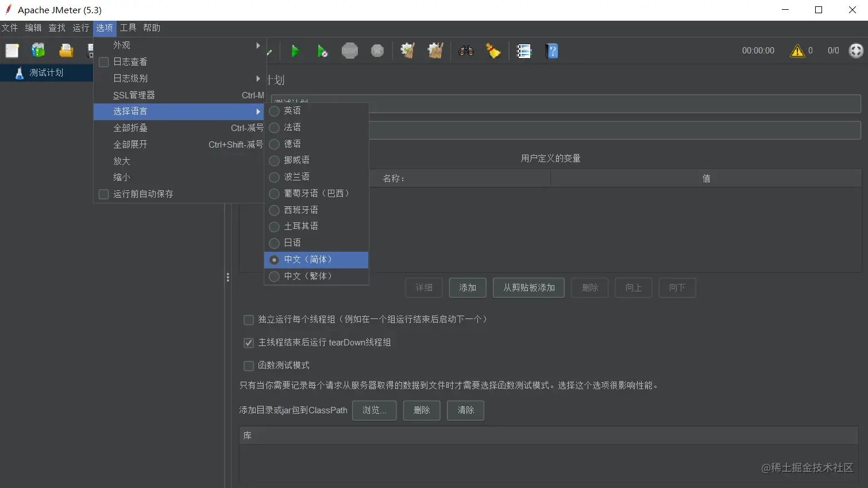Choose 葡萄牙语（巴西） language option
The width and height of the screenshot is (868, 488).
point(316,193)
